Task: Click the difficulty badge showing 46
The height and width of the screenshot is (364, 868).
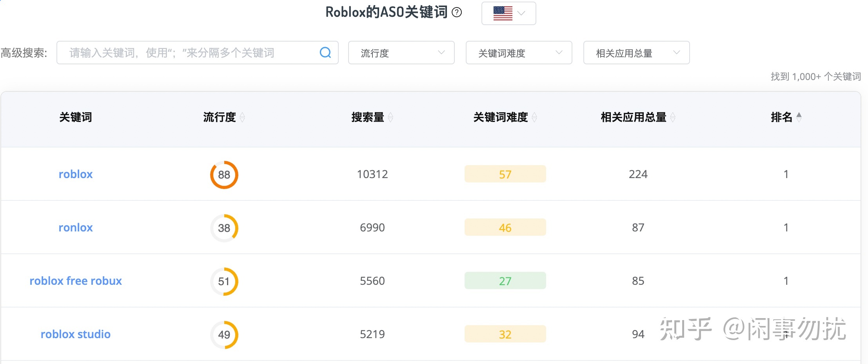Action: pos(505,227)
